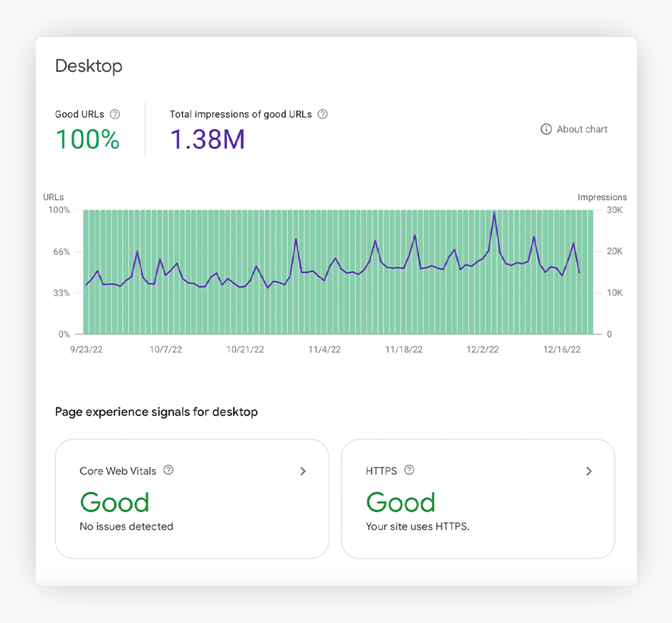Click help icon next to Total impressions
Image resolution: width=672 pixels, height=623 pixels.
[323, 114]
